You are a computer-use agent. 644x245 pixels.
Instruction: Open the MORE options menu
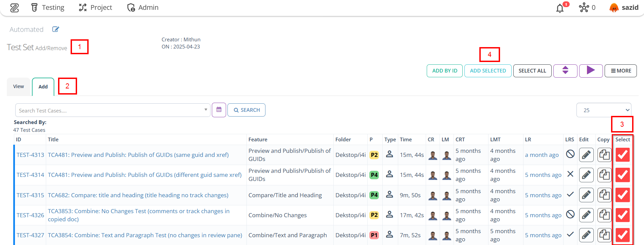621,70
